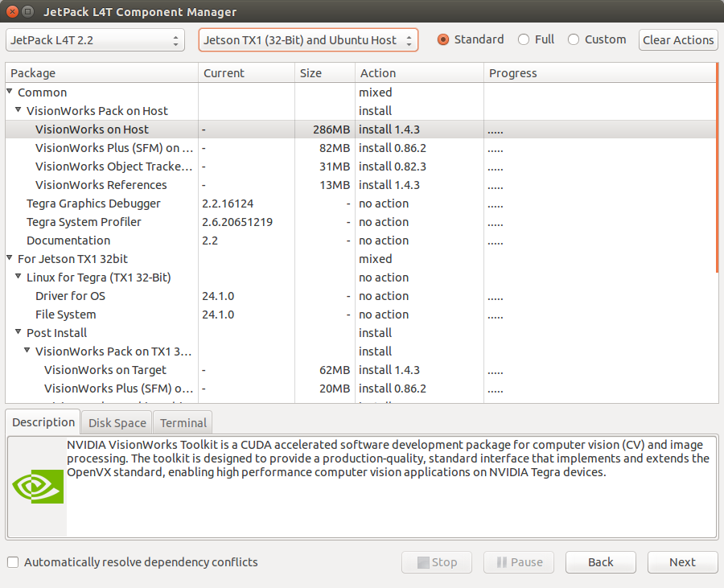Collapse the Post Install group
This screenshot has width=724, height=588.
(x=18, y=331)
